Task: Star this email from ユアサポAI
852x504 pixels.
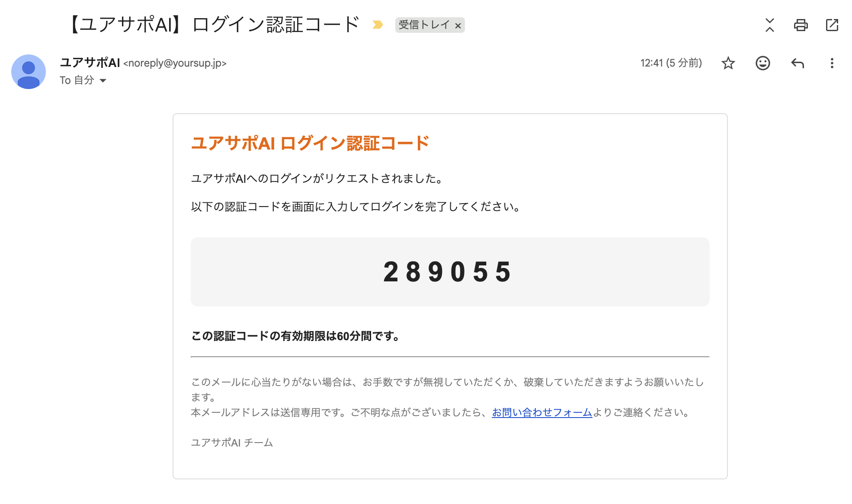Action: point(728,63)
